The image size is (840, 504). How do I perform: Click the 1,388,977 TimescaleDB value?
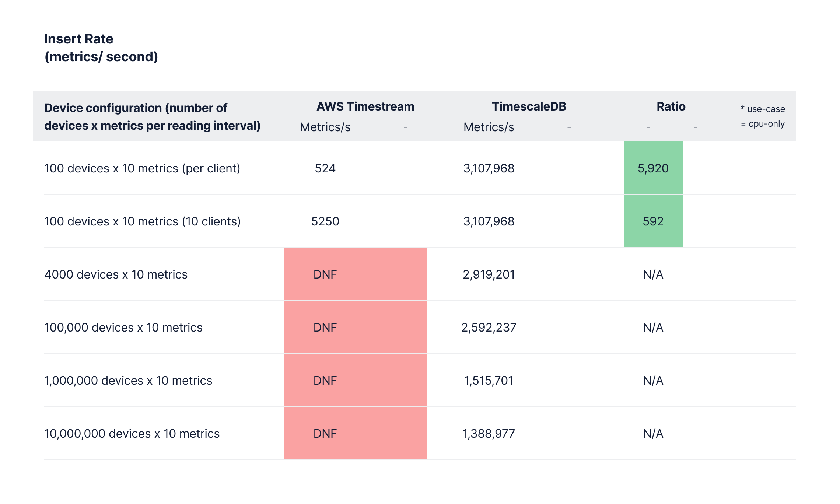(x=489, y=433)
